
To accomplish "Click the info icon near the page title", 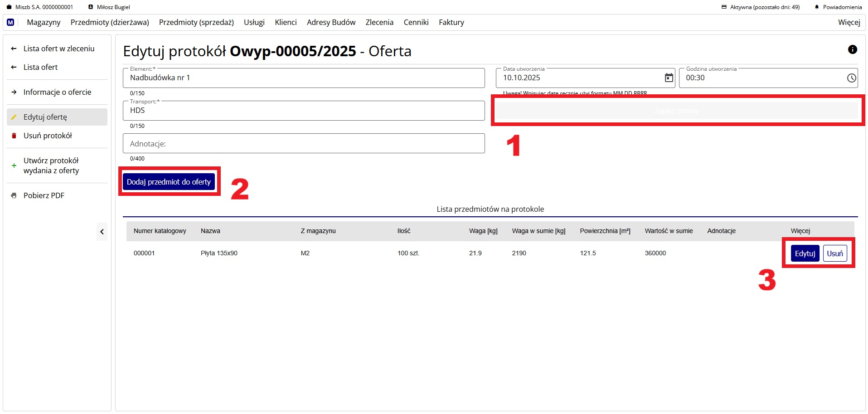I will [852, 49].
